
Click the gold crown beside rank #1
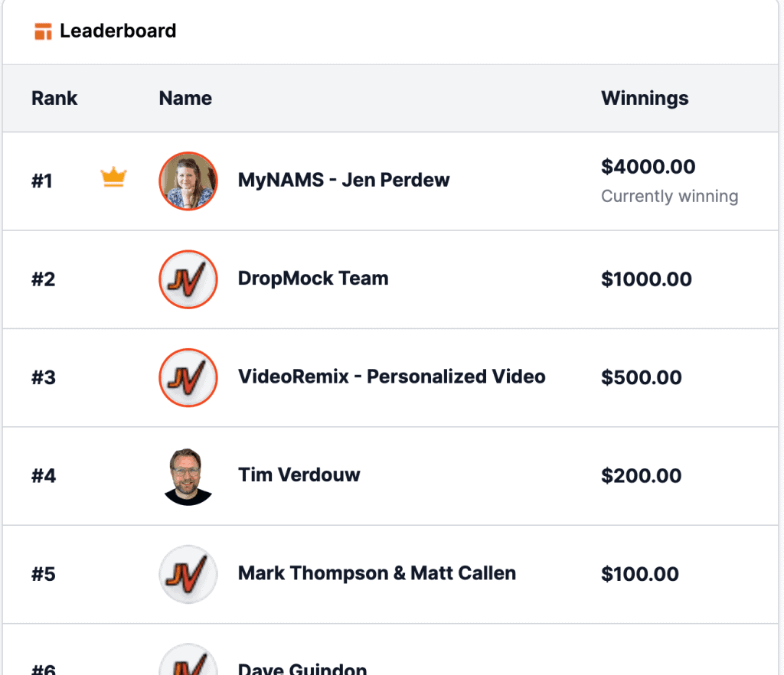coord(113,177)
